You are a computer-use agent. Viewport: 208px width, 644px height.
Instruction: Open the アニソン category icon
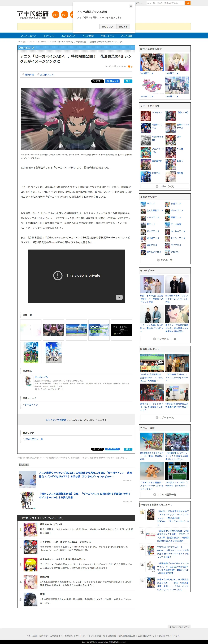pos(167,253)
